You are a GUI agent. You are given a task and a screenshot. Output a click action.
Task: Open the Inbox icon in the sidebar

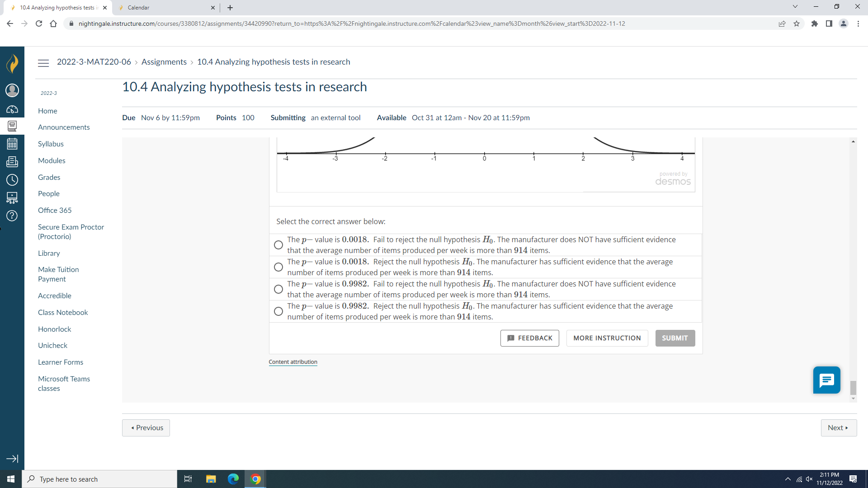click(12, 161)
